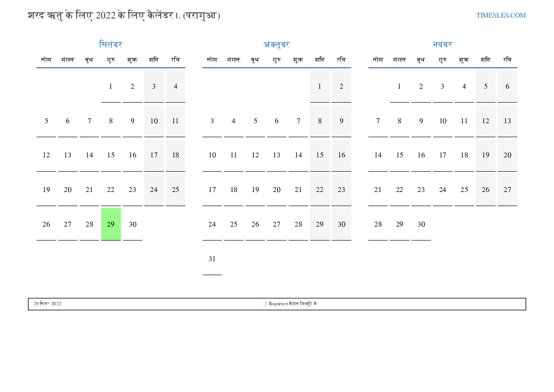This screenshot has width=554, height=392.
Task: Select date 7 in नवंबर
Action: click(378, 121)
